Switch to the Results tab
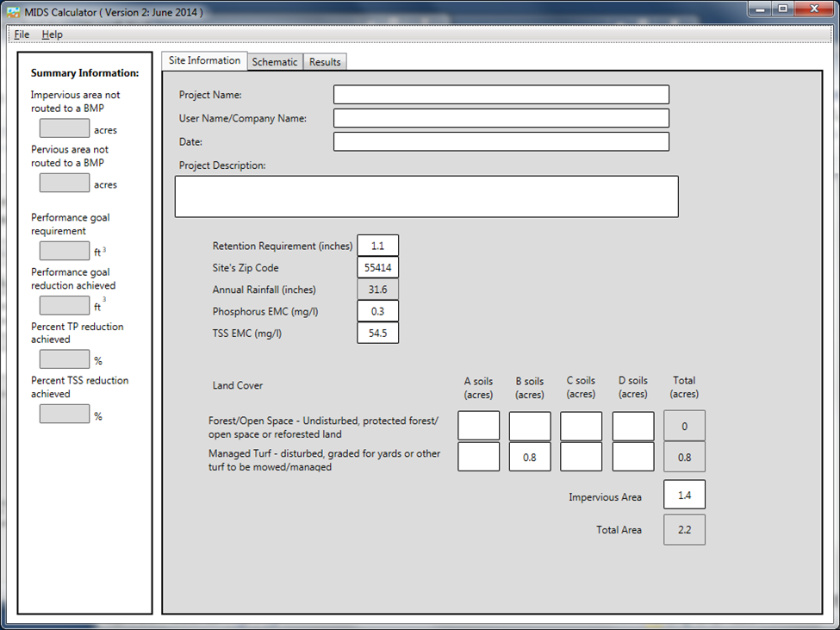840x630 pixels. click(x=325, y=62)
